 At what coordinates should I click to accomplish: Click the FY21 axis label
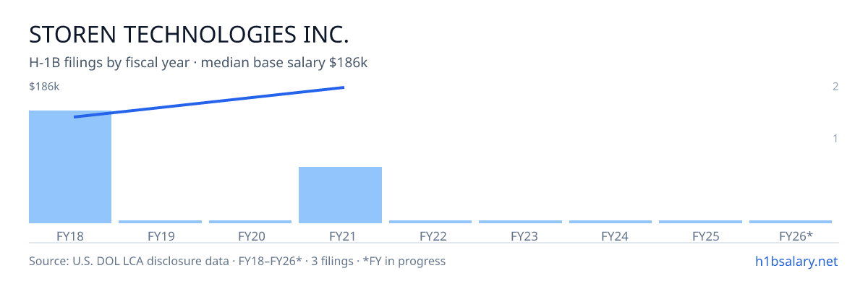pyautogui.click(x=340, y=236)
